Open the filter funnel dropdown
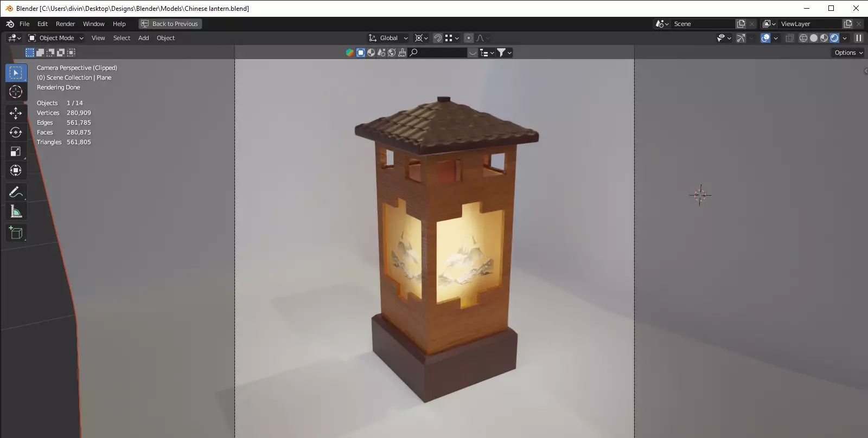 point(505,53)
